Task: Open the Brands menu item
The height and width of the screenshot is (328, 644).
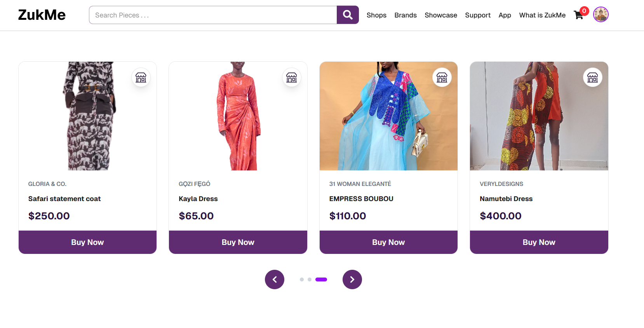Action: [x=406, y=15]
